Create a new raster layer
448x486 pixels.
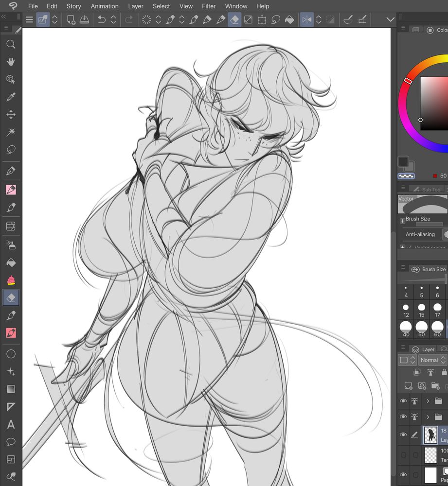pyautogui.click(x=409, y=385)
